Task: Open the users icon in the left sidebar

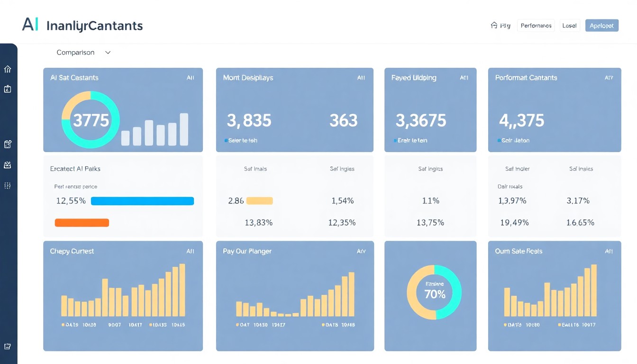Action: tap(8, 165)
